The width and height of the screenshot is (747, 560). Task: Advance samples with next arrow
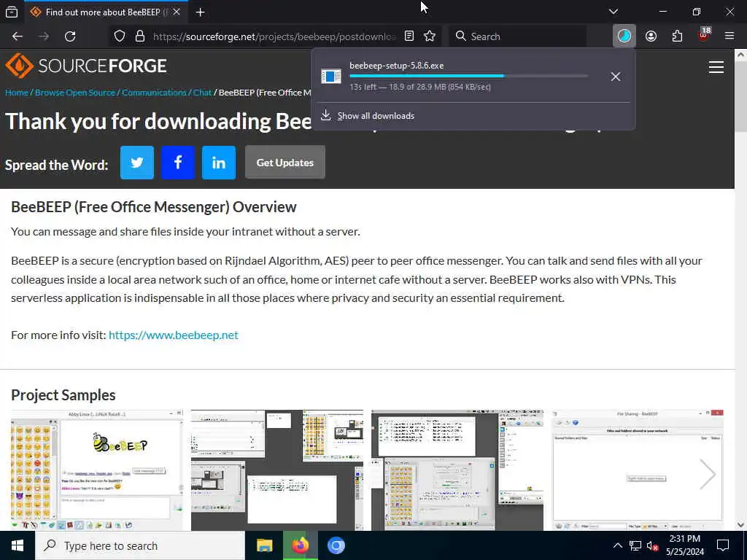point(708,474)
